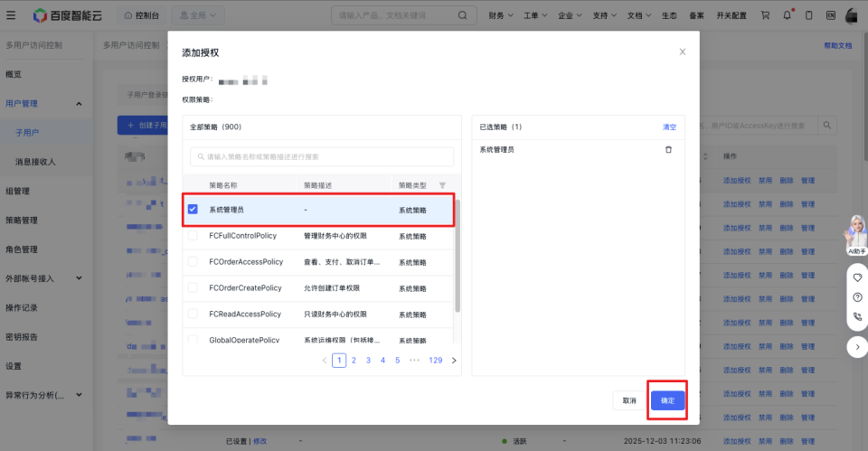Close the 添加授权 dialog with X
The width and height of the screenshot is (868, 451).
(683, 52)
